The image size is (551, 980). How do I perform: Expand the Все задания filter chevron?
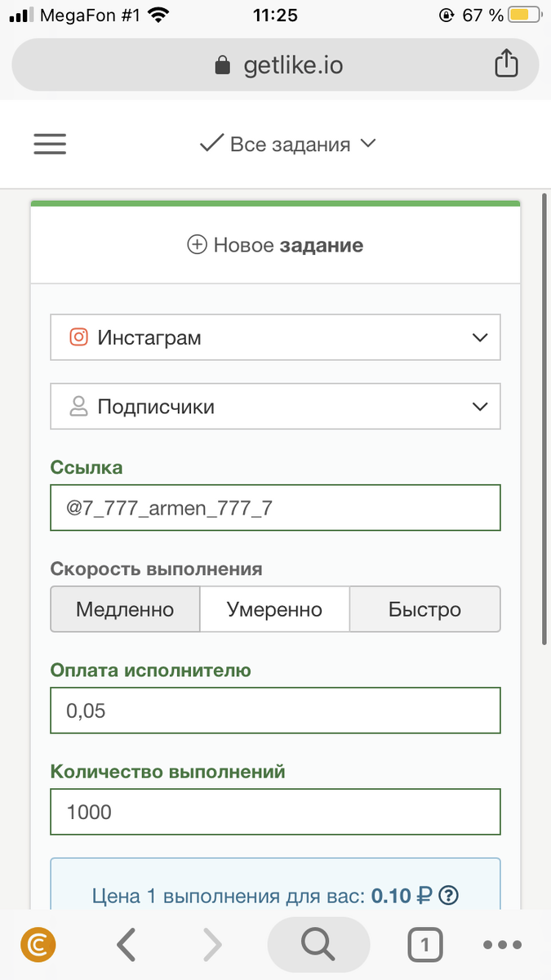coord(368,144)
